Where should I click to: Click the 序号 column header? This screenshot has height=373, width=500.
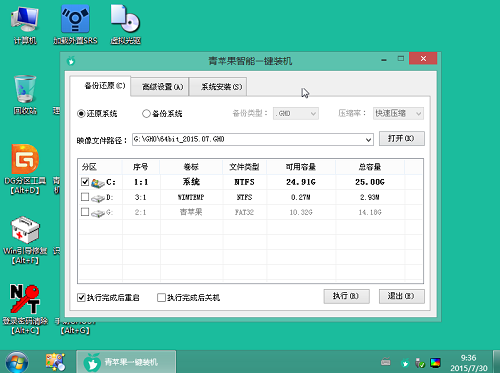tap(141, 167)
